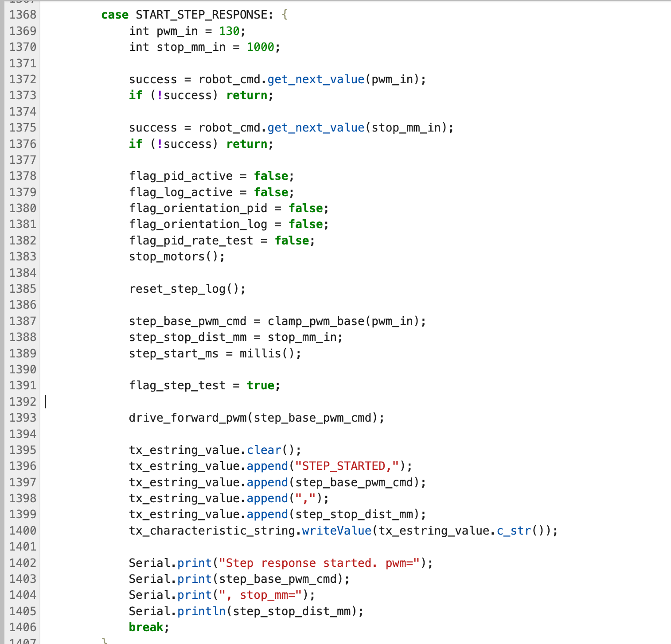Screen dimensions: 671x644
Task: Click the reset_step_log() call
Action: coord(187,289)
